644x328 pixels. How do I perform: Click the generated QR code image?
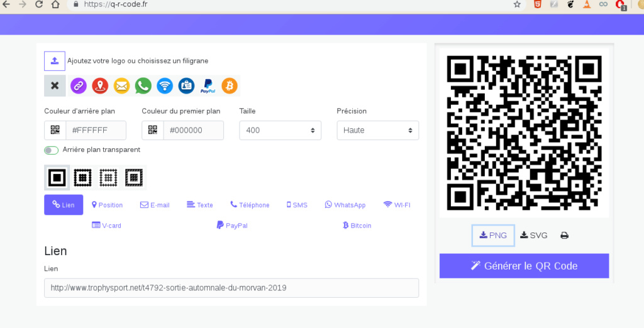(524, 133)
